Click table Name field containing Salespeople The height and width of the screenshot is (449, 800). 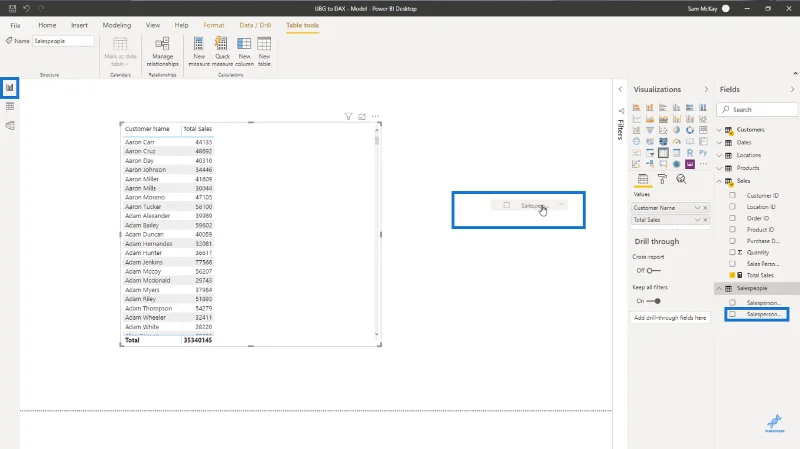click(x=63, y=41)
